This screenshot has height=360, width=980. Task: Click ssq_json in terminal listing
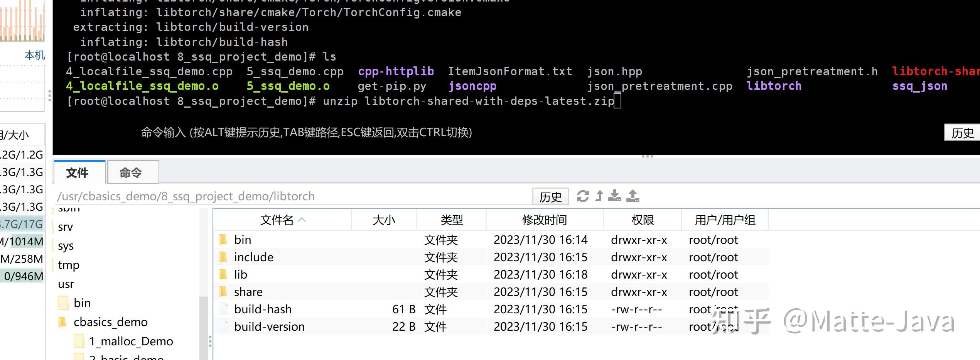pyautogui.click(x=919, y=86)
